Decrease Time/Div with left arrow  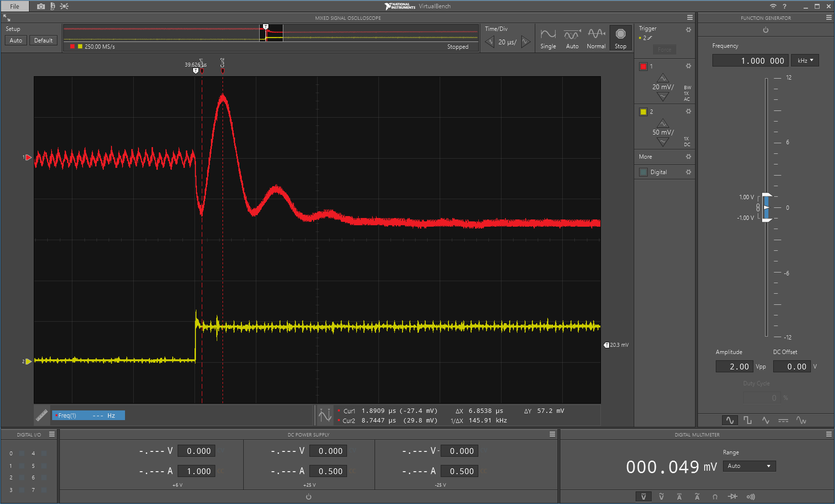(x=490, y=42)
